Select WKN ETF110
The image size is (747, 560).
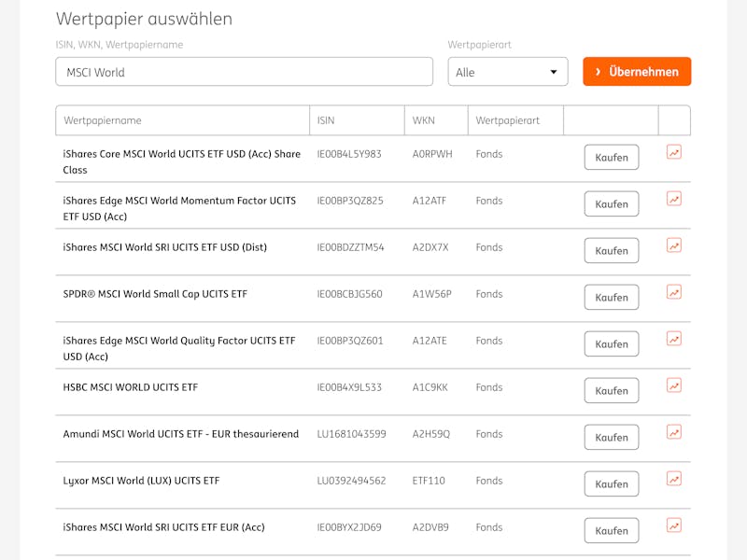click(x=429, y=481)
